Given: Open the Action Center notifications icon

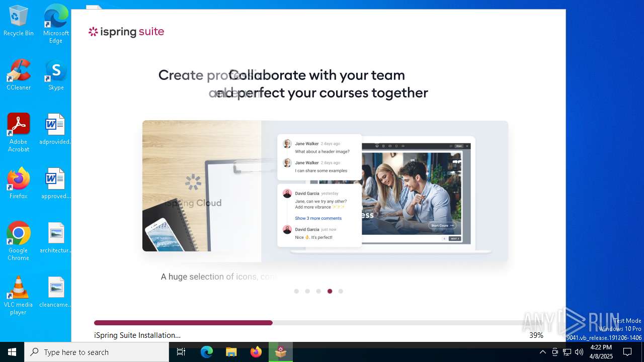Looking at the screenshot, I should [x=627, y=352].
